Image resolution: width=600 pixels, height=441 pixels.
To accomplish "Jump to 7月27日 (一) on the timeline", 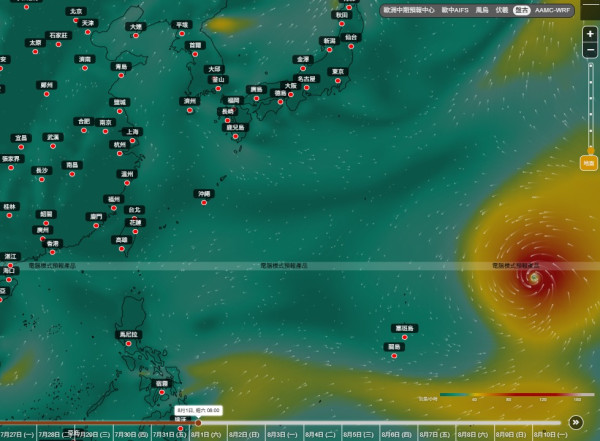I will [x=17, y=434].
